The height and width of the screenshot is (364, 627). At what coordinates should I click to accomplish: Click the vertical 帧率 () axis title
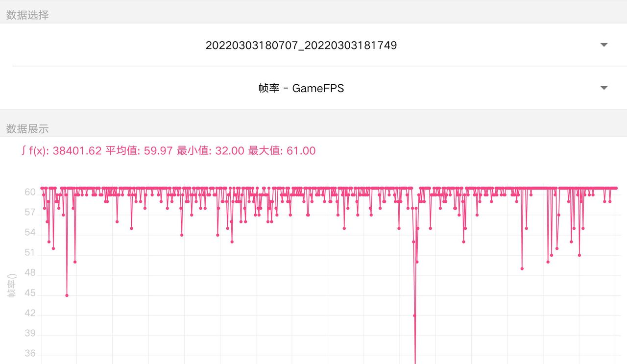[12, 285]
